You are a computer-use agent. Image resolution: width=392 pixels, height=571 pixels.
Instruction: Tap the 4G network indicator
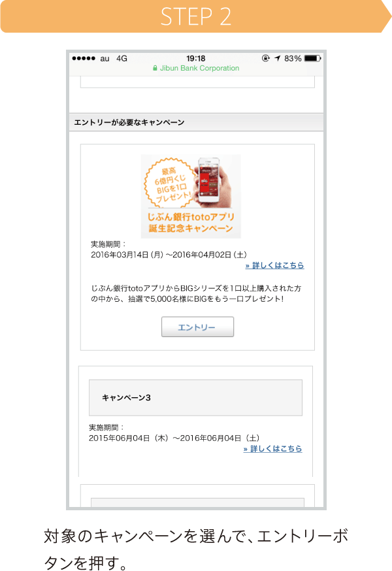click(122, 59)
